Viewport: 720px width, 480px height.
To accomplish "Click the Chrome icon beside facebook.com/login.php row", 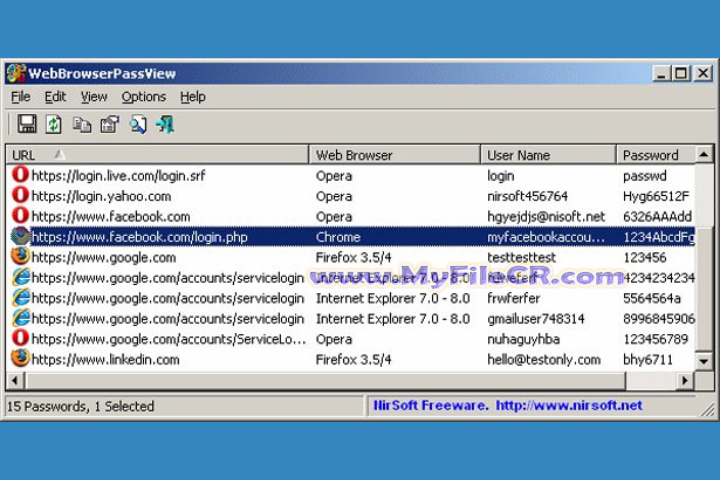I will (x=20, y=236).
